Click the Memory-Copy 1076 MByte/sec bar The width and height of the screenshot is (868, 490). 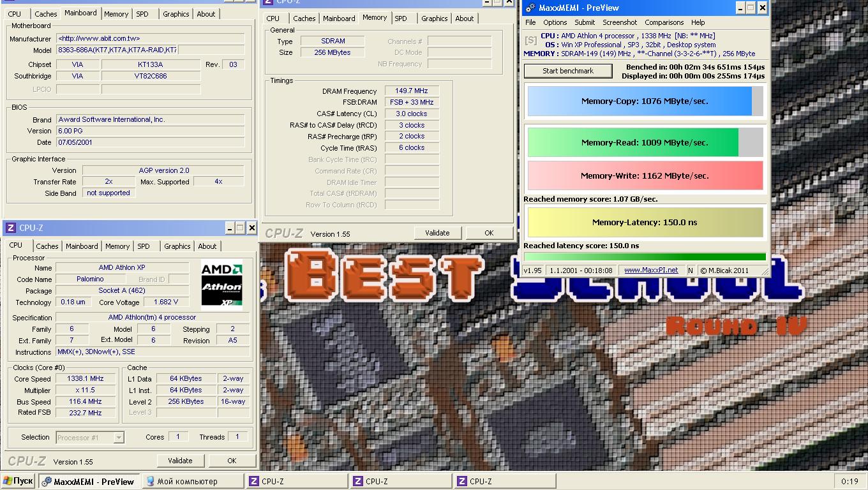click(645, 101)
